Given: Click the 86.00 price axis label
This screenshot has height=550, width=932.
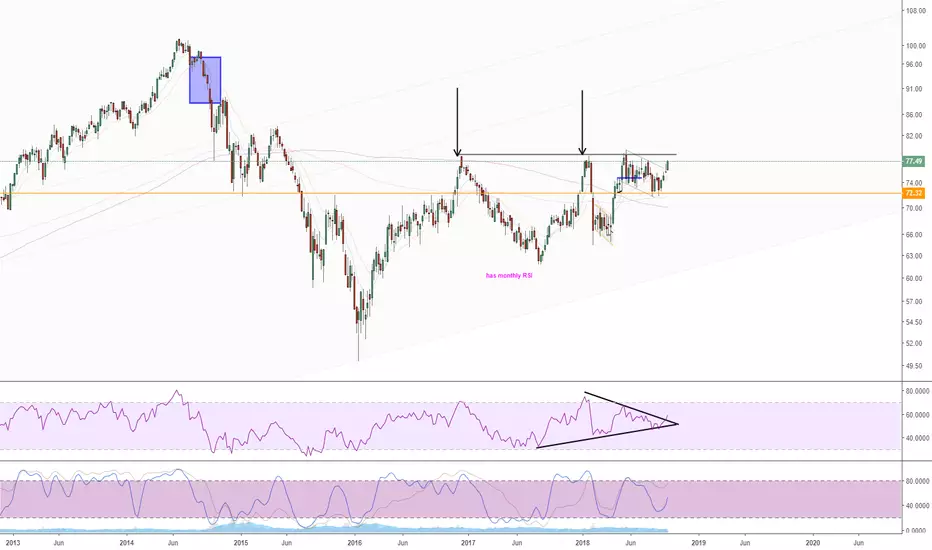Looking at the screenshot, I should [x=915, y=115].
